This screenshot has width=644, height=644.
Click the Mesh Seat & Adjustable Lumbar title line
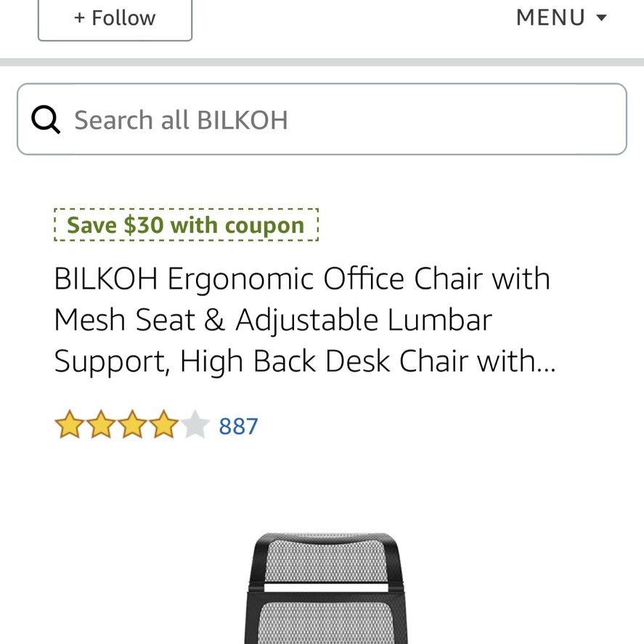point(273,320)
